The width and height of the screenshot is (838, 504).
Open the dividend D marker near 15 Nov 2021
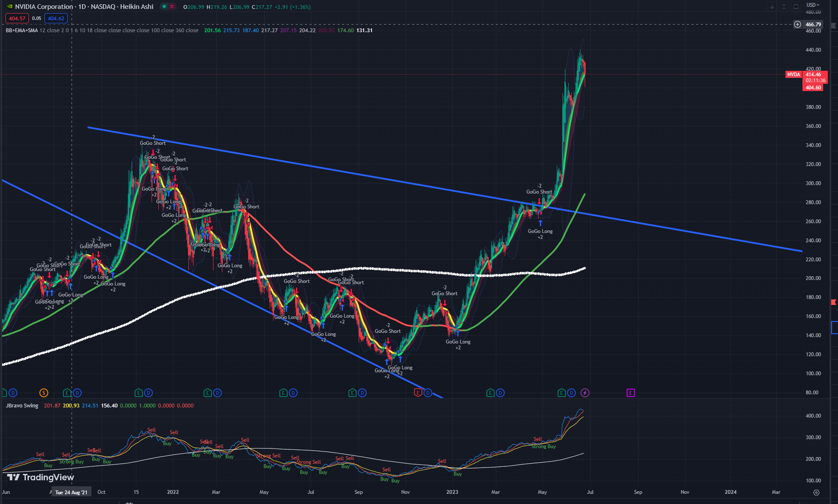point(148,393)
